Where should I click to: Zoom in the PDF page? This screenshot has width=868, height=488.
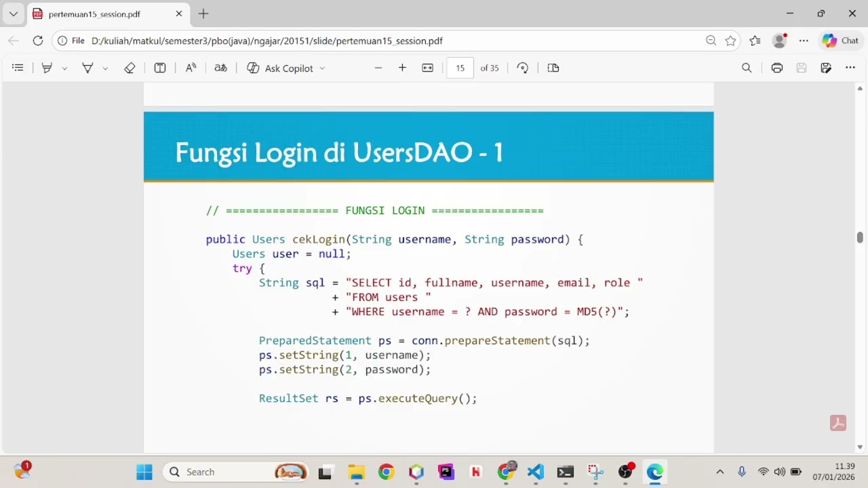[402, 68]
